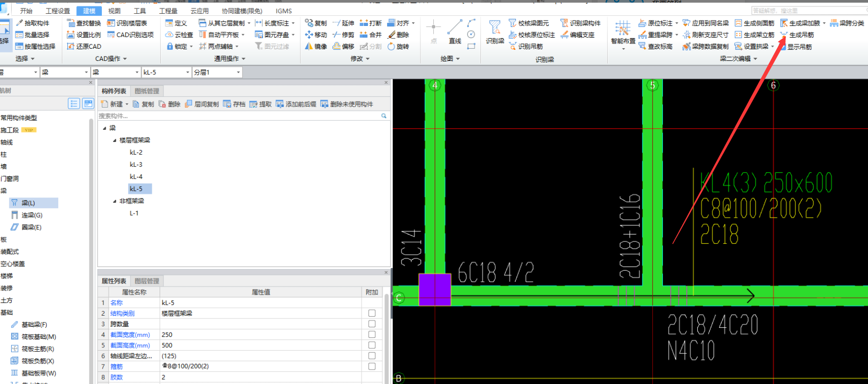Switch to the 工程量 ribbon tab
Viewport: 868px width, 384px height.
tap(168, 11)
